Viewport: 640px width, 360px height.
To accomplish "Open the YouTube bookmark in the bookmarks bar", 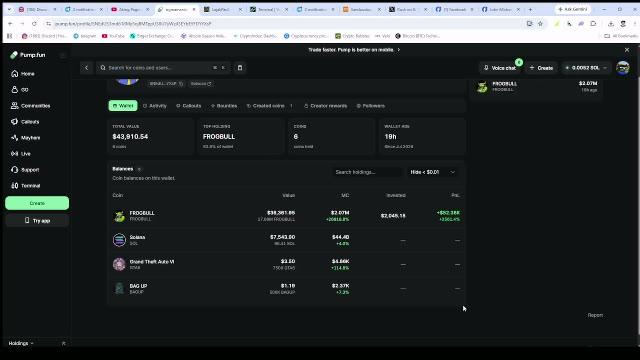I will (x=113, y=36).
